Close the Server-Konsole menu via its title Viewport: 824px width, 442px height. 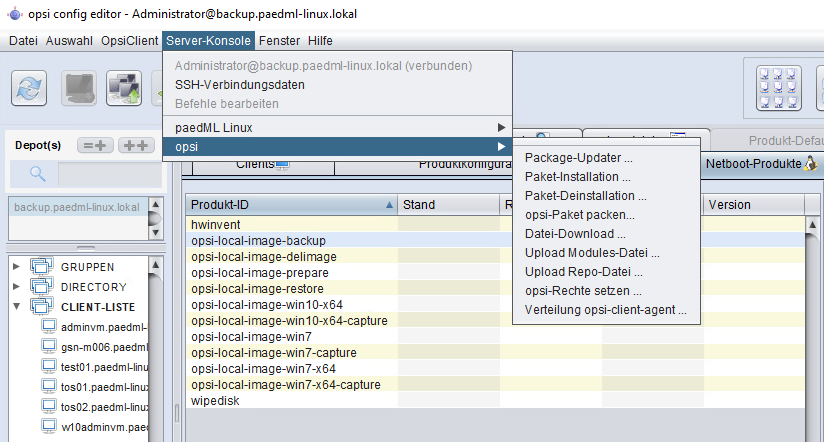click(209, 40)
